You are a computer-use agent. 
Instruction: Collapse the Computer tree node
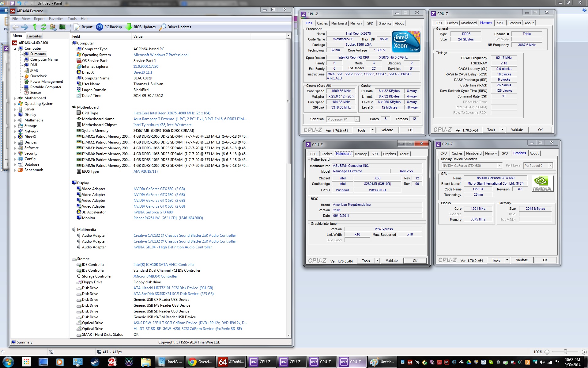15,49
